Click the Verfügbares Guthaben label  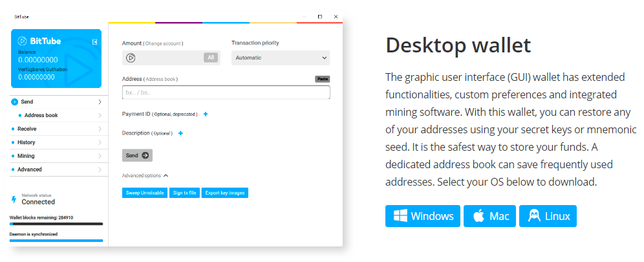[x=43, y=69]
